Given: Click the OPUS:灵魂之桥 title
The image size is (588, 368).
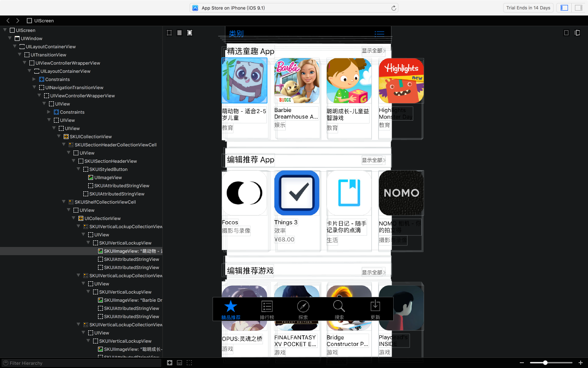Looking at the screenshot, I should click(242, 339).
